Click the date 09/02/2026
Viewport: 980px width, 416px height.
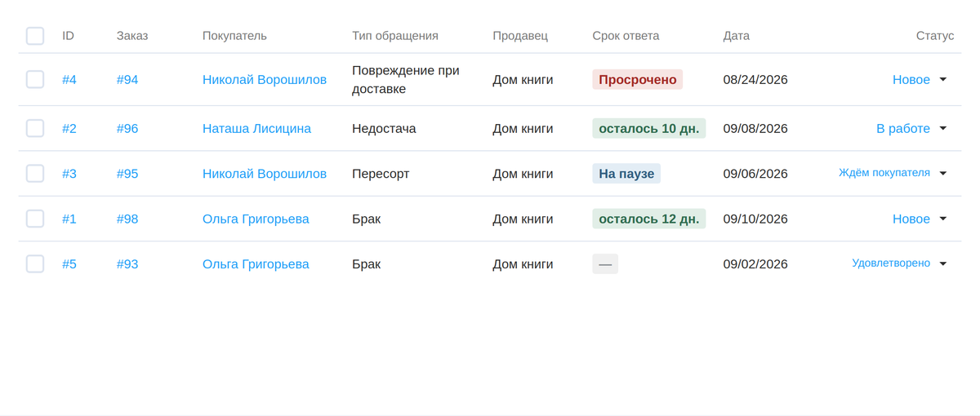point(755,263)
